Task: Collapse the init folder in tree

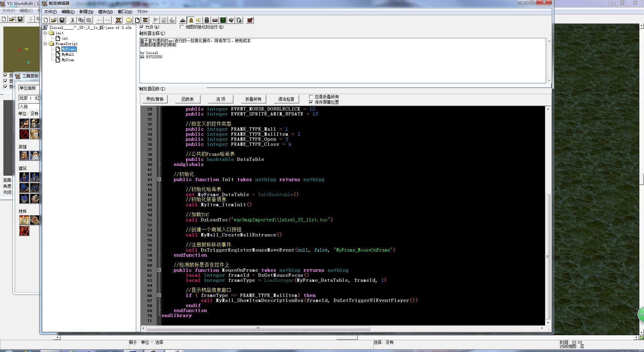Action: (45, 33)
